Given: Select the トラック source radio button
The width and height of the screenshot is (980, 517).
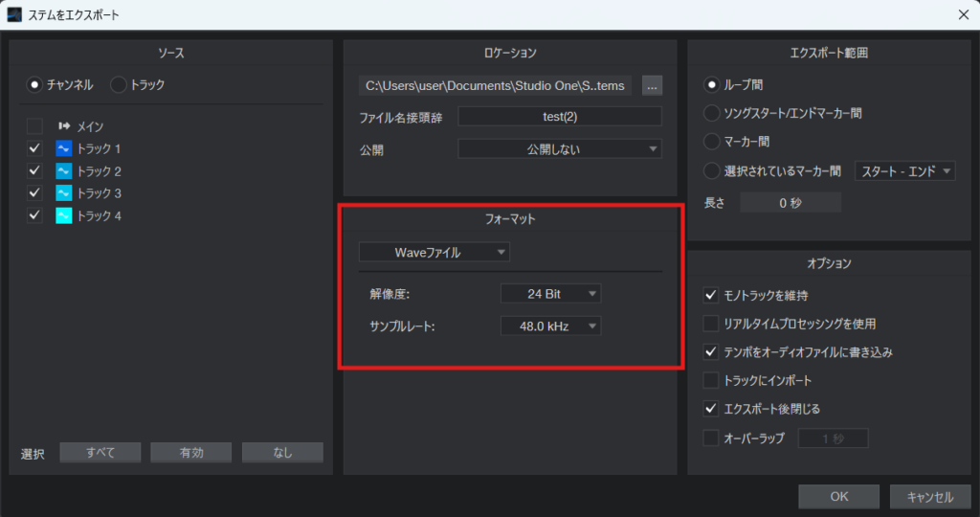Looking at the screenshot, I should point(118,84).
